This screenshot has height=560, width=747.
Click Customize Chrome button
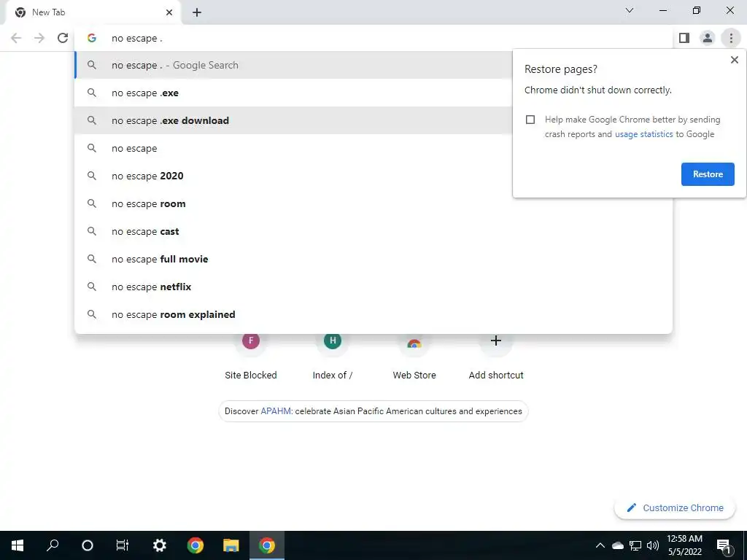tap(675, 507)
